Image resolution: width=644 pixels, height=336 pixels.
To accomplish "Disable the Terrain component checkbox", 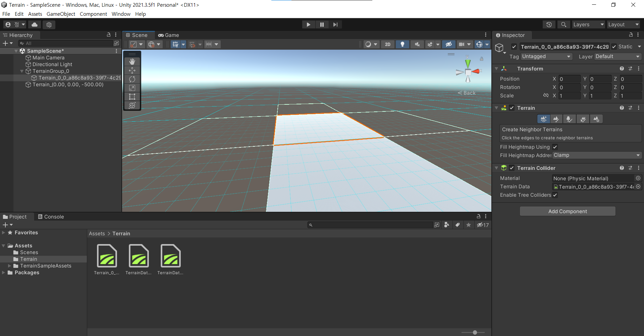I will [512, 108].
